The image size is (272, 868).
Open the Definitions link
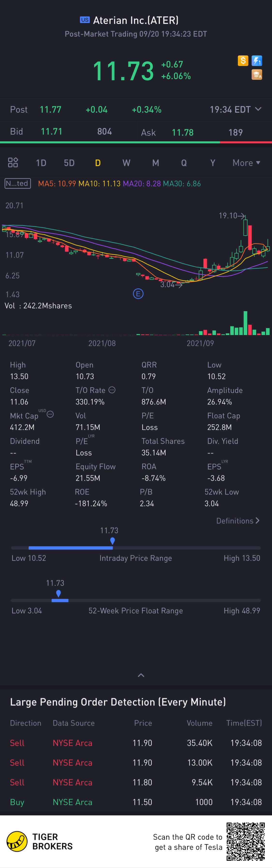238,521
